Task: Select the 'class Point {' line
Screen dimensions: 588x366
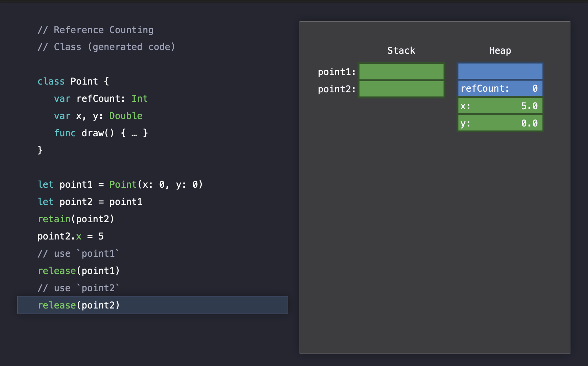Action: 73,82
